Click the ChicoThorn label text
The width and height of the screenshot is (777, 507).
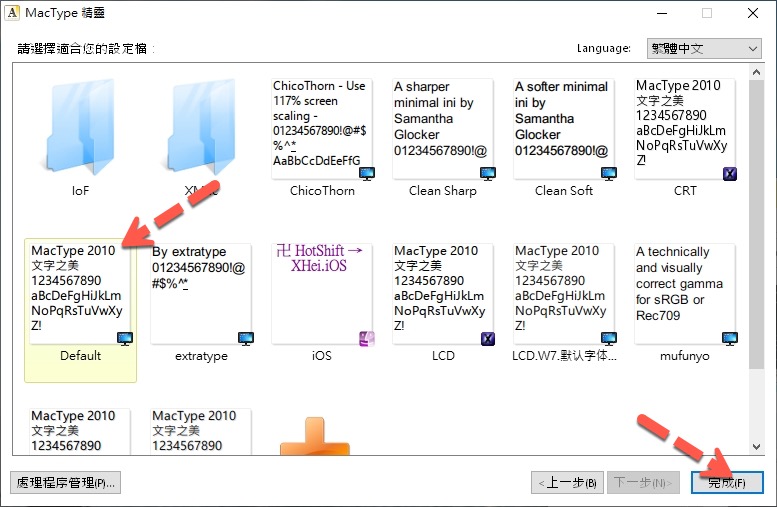(x=322, y=191)
